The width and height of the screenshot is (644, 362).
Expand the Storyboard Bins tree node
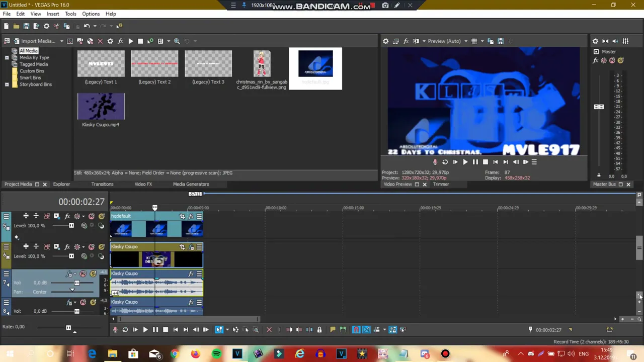7,84
